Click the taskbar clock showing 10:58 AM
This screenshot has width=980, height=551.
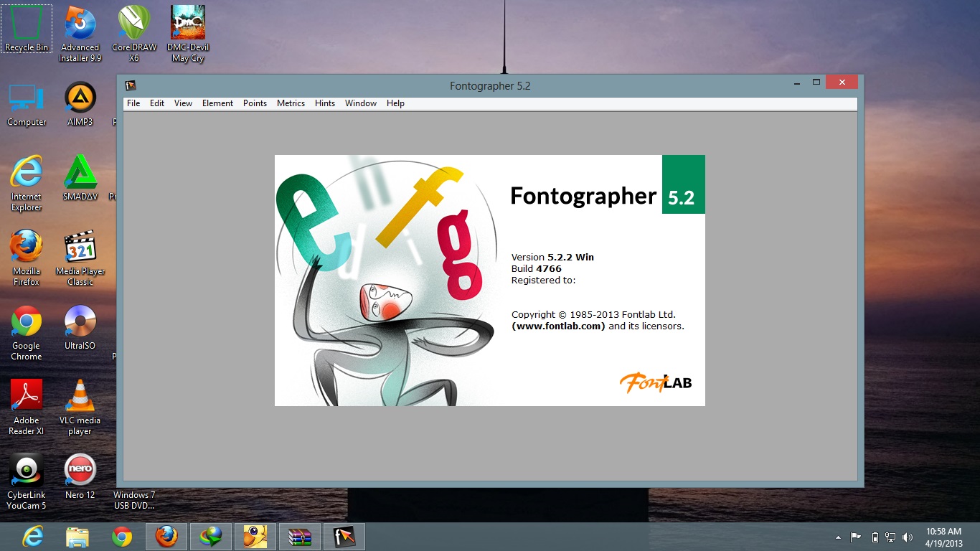[944, 536]
